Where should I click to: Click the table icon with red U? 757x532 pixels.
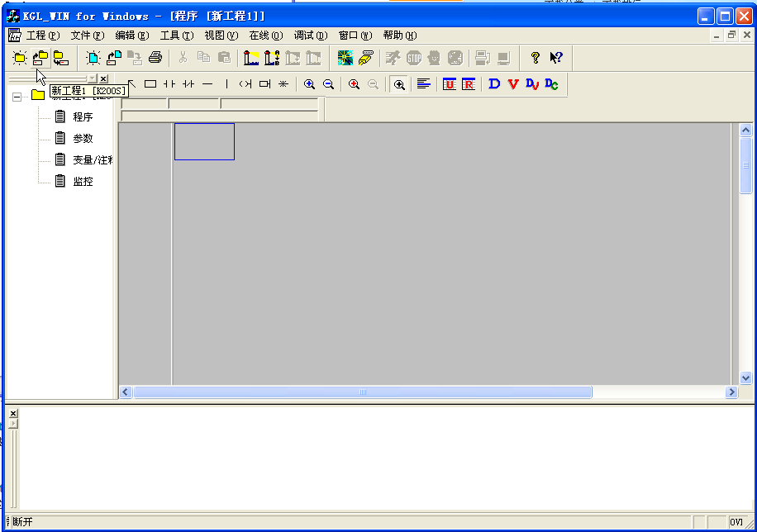pyautogui.click(x=450, y=84)
